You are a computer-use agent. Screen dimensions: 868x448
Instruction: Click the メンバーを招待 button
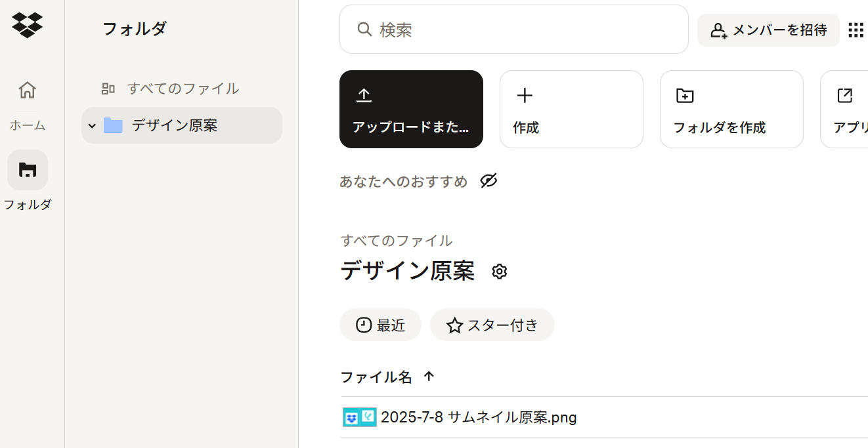point(768,30)
